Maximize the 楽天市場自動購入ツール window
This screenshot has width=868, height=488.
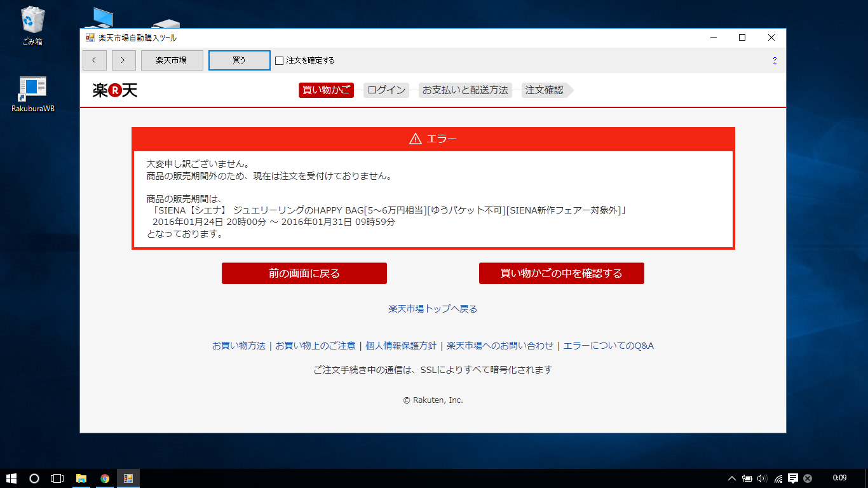(x=742, y=37)
